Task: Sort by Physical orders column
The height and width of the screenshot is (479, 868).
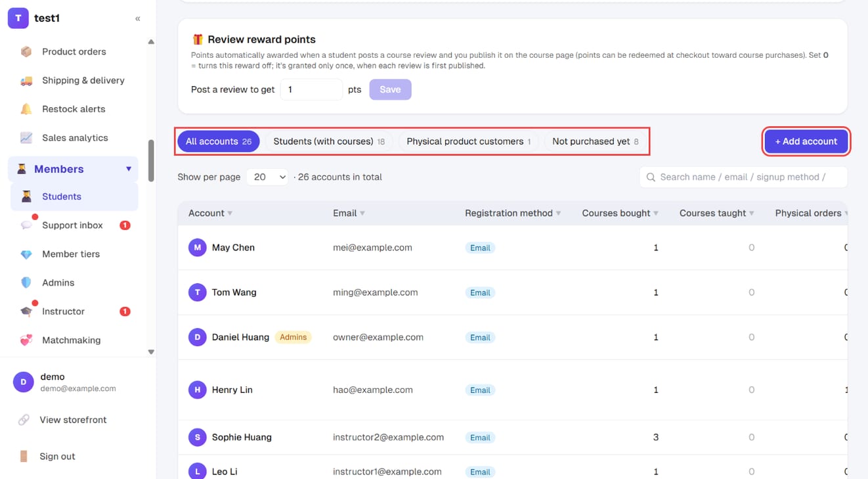Action: 812,213
